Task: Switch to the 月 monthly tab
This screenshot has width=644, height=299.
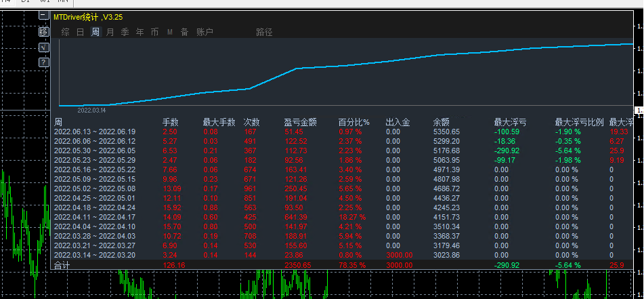Action: pyautogui.click(x=110, y=32)
